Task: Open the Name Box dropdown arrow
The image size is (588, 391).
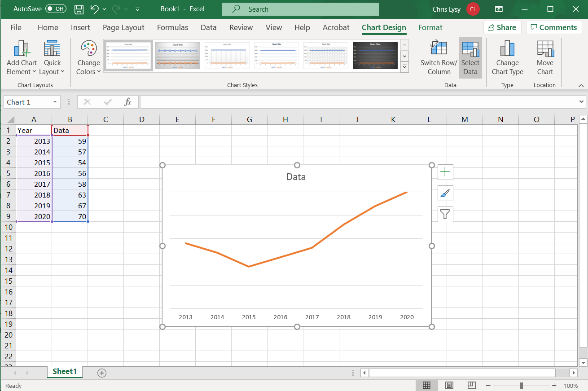Action: [55, 102]
